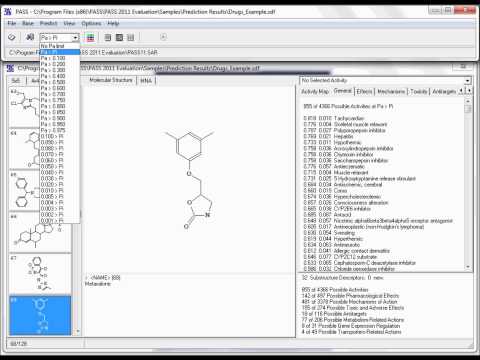480x360 pixels.
Task: Switch to the Effects tab
Action: pos(364,91)
